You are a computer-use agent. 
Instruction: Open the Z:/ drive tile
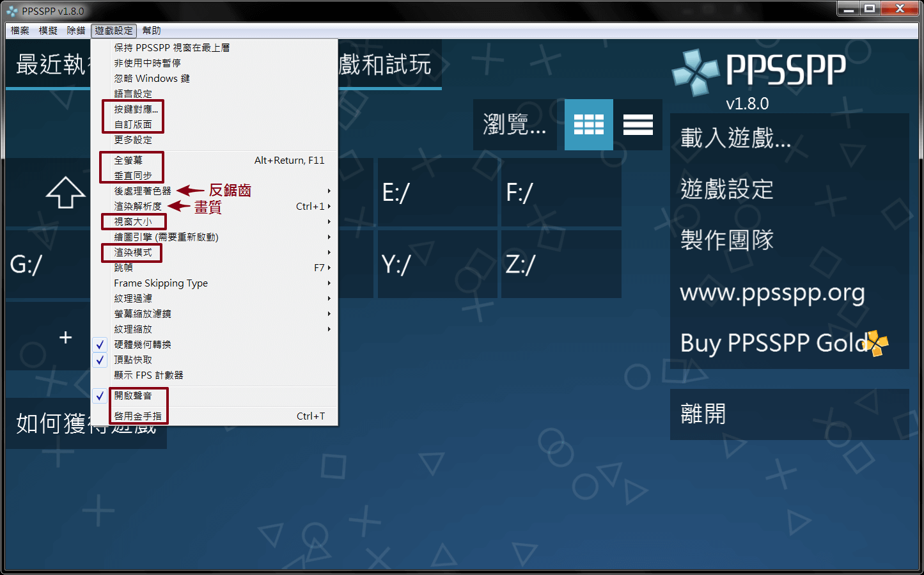561,264
